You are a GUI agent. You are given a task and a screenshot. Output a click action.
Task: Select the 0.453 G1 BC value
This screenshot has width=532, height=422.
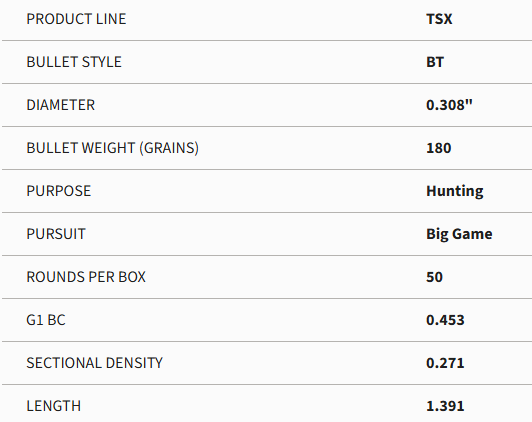tap(445, 320)
